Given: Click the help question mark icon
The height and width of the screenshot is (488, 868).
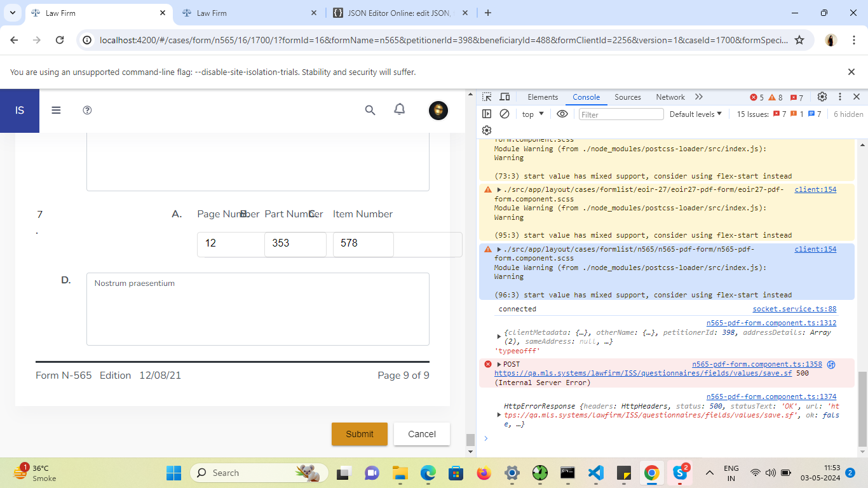Looking at the screenshot, I should pos(88,110).
